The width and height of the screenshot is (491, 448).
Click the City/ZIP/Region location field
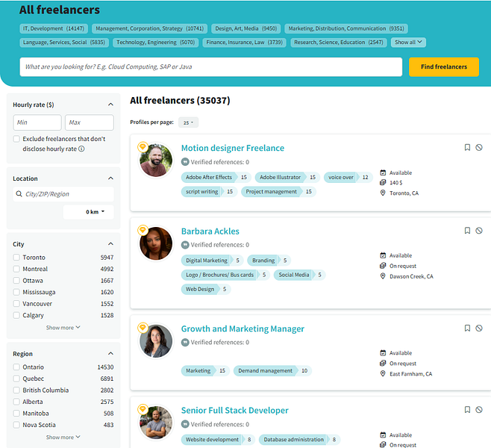[x=63, y=194]
